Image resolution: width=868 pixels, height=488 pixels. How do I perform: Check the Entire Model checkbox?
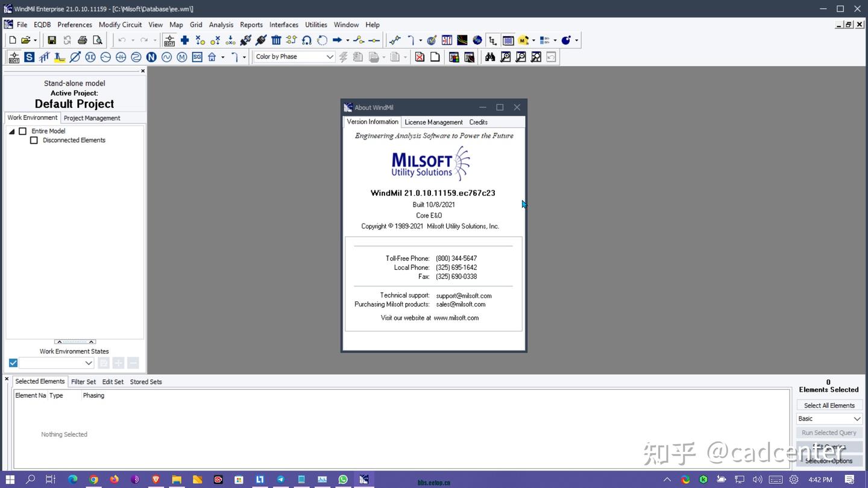[x=22, y=131]
